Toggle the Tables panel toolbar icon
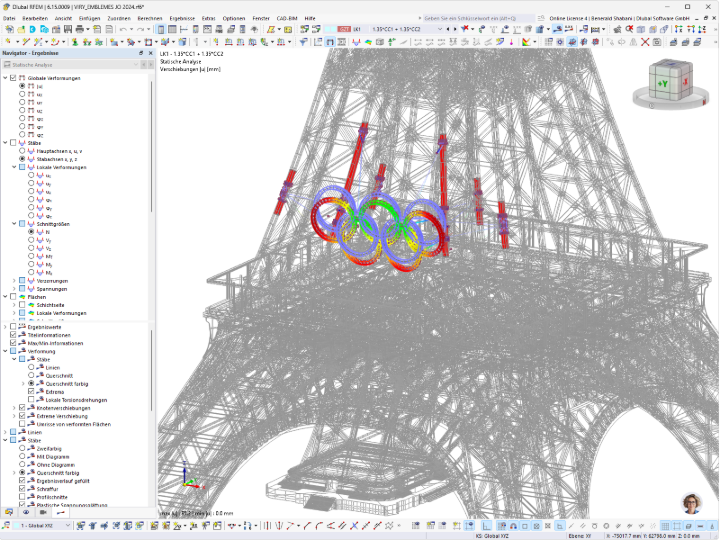Image resolution: width=720 pixels, height=540 pixels. (172, 29)
